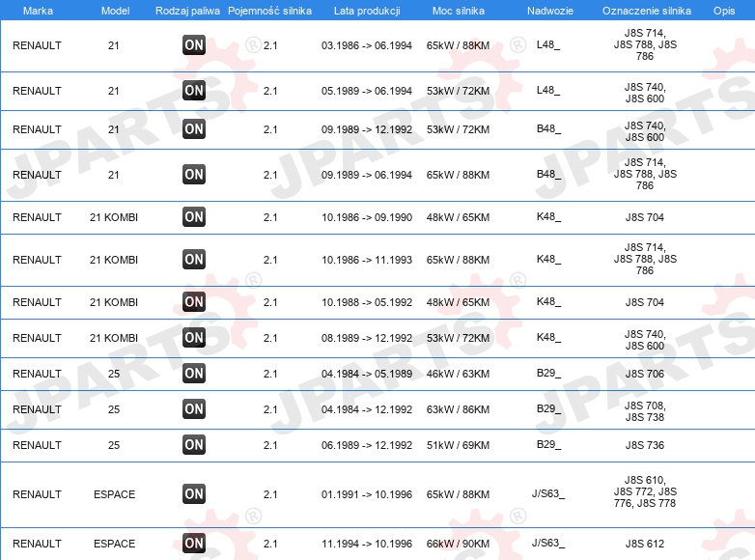This screenshot has width=755, height=560.
Task: Click the date cell 04.1984 -> 05.1989
Action: click(x=367, y=374)
